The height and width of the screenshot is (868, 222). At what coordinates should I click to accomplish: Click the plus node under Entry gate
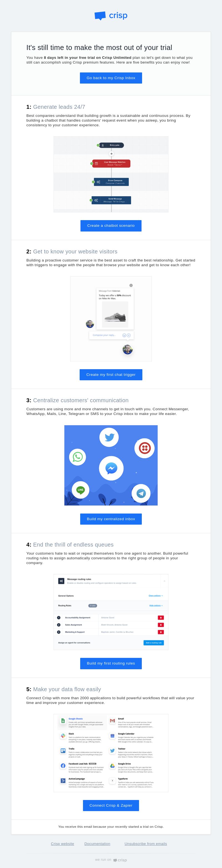tap(112, 154)
